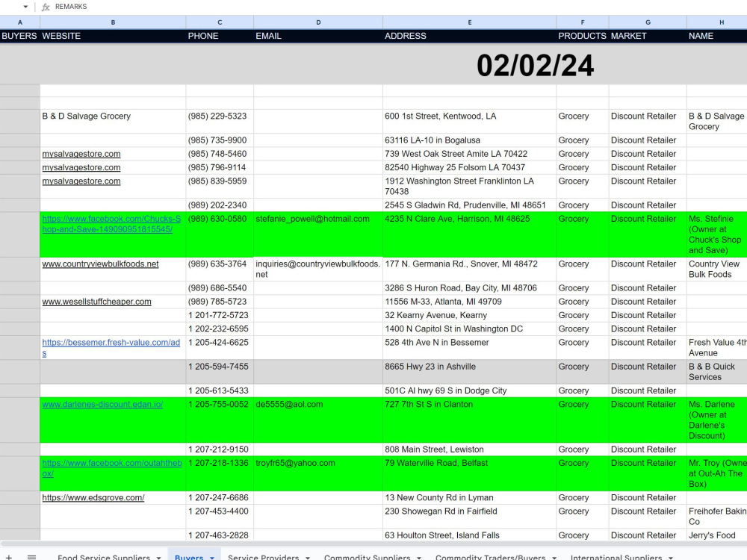Select column E header
The height and width of the screenshot is (560, 747).
[x=469, y=22]
